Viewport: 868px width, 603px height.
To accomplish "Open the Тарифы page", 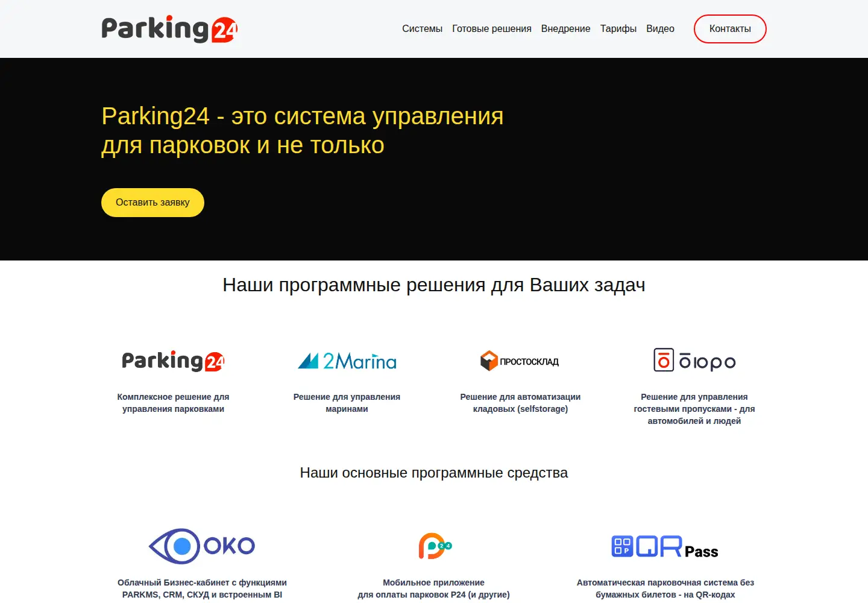I will (x=618, y=29).
